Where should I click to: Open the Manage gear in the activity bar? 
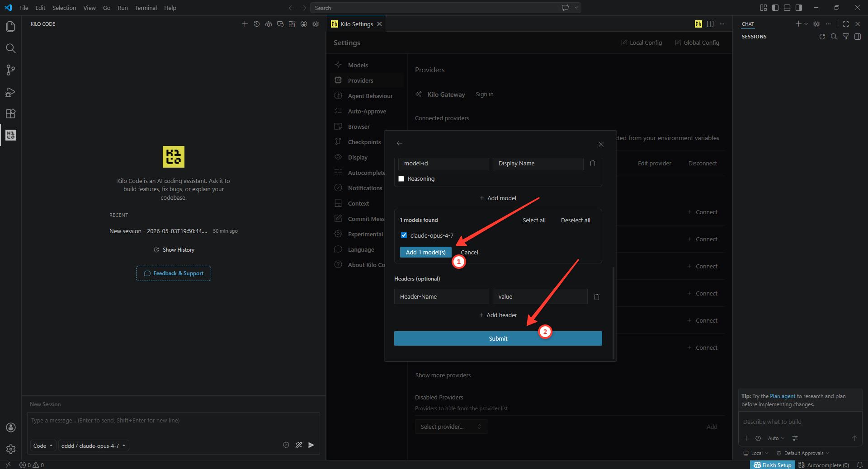pyautogui.click(x=10, y=449)
